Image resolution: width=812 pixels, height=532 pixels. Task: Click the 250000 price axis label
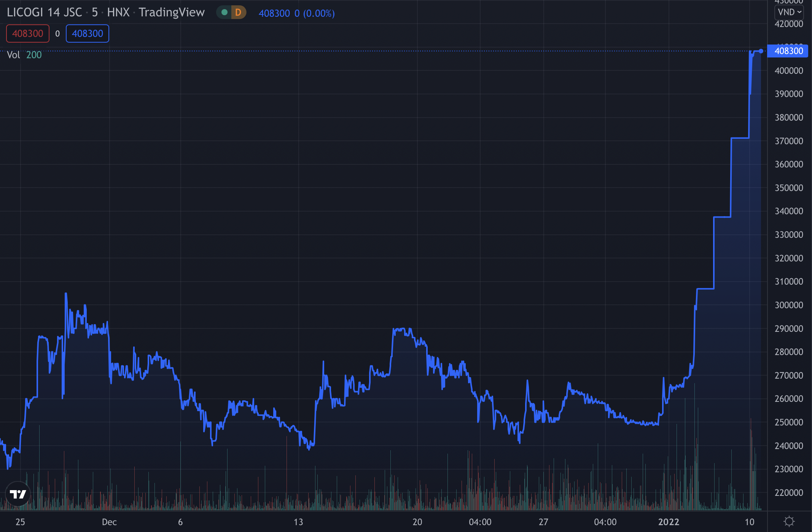(789, 422)
